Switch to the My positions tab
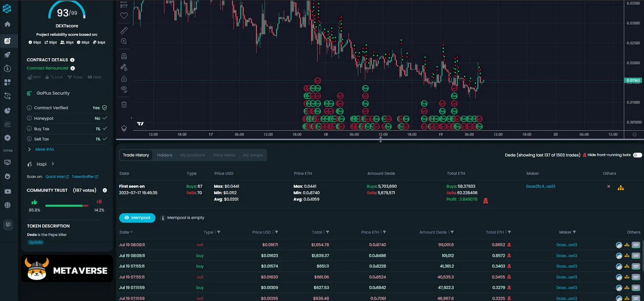This screenshot has height=301, width=644. click(193, 155)
